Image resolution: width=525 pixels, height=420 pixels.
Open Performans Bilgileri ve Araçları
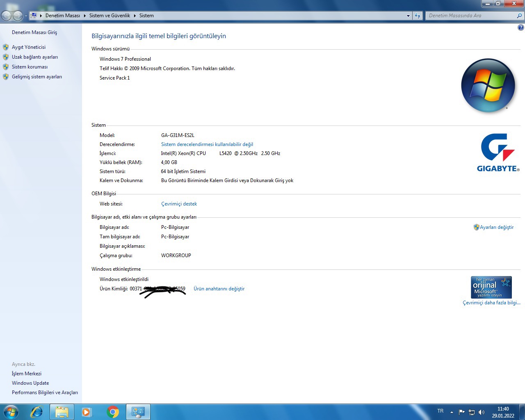point(45,393)
